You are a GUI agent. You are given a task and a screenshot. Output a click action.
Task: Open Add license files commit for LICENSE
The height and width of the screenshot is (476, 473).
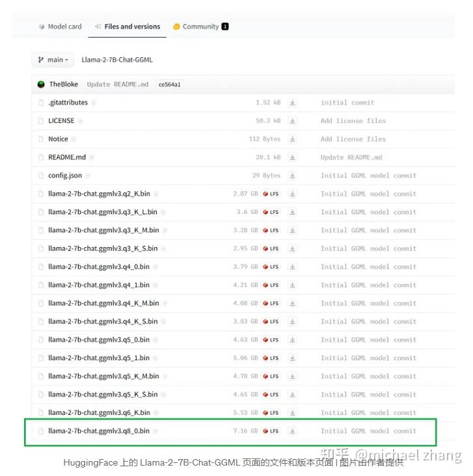(x=353, y=121)
